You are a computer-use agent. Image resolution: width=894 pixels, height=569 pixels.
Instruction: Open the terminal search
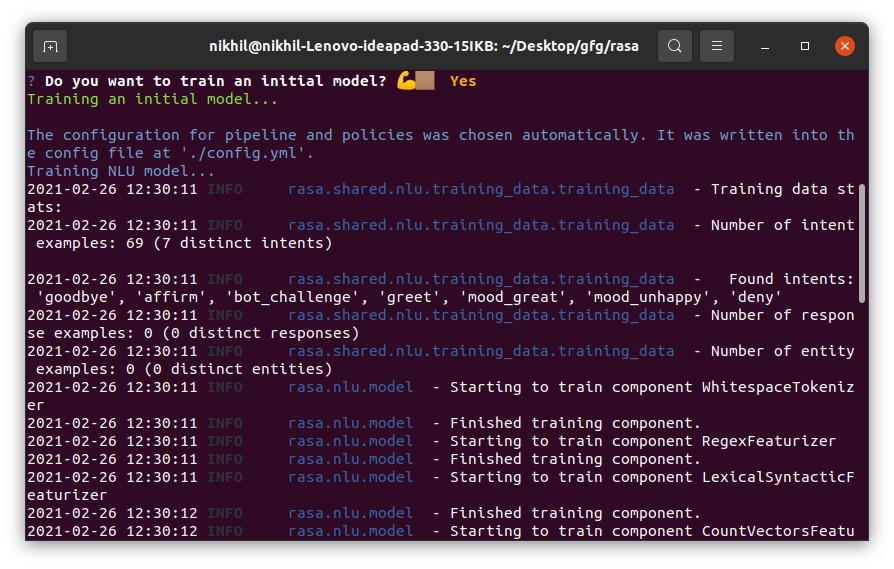pos(674,46)
